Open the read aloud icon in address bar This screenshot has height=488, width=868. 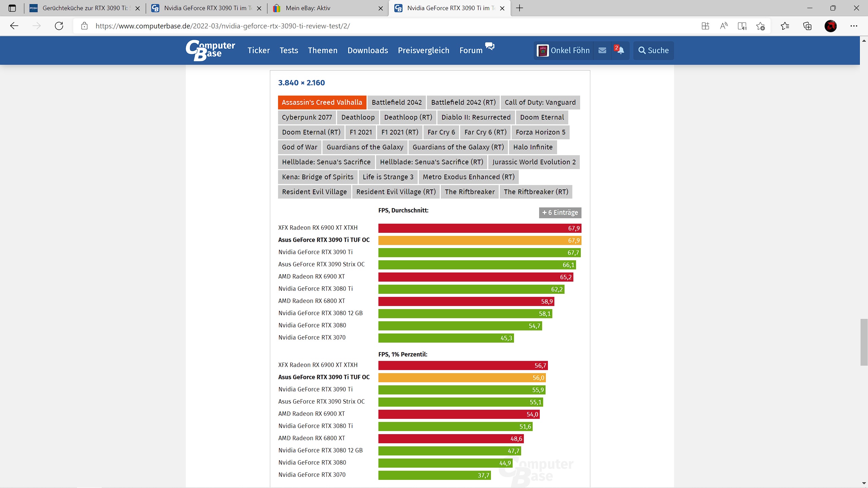coord(724,26)
